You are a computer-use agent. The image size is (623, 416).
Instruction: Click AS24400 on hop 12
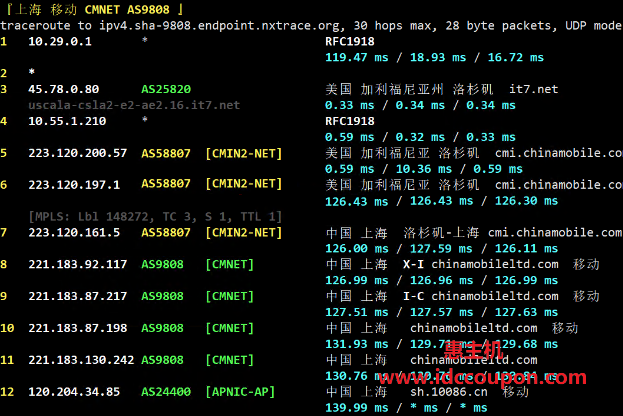pos(166,392)
